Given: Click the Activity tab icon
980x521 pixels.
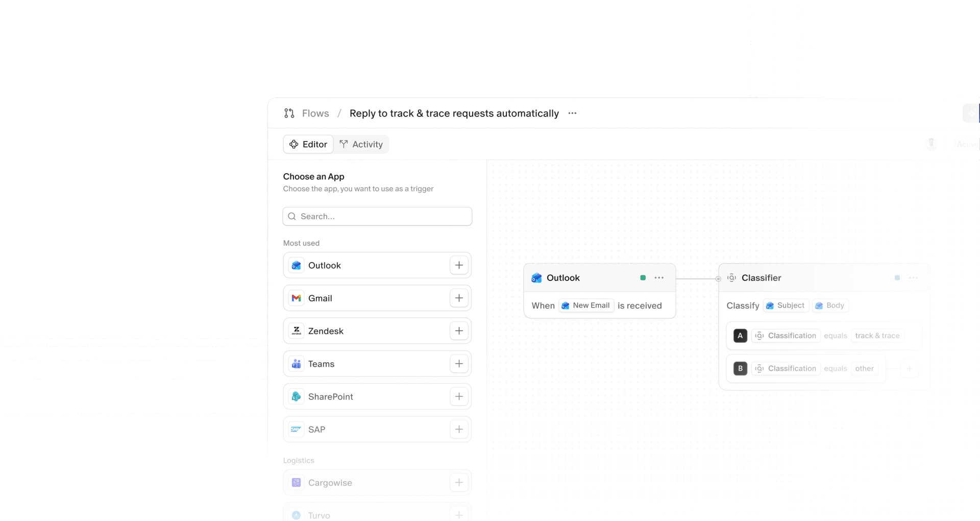Looking at the screenshot, I should pos(344,144).
